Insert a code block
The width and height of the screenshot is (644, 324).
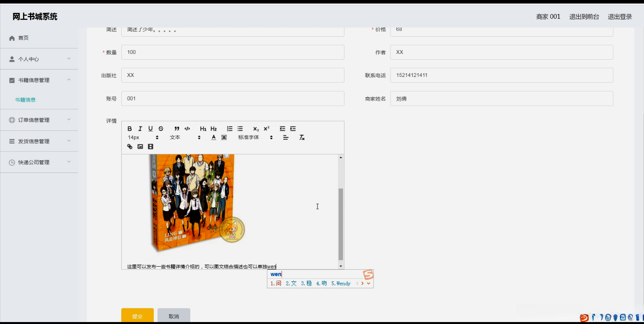coord(187,129)
